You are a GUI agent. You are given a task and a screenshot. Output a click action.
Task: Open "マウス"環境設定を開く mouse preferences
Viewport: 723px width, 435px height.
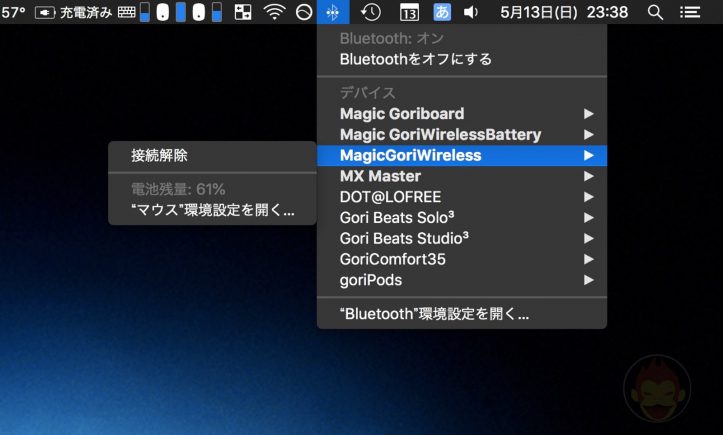tap(213, 210)
